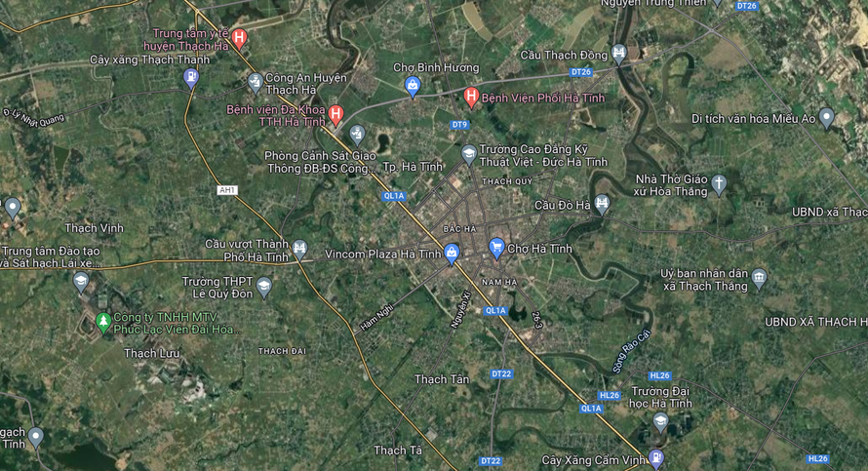This screenshot has height=471, width=868.
Task: Select the Bệnh viện Đa Khoa TTH Hà Tĩnh marker
Action: click(x=335, y=114)
